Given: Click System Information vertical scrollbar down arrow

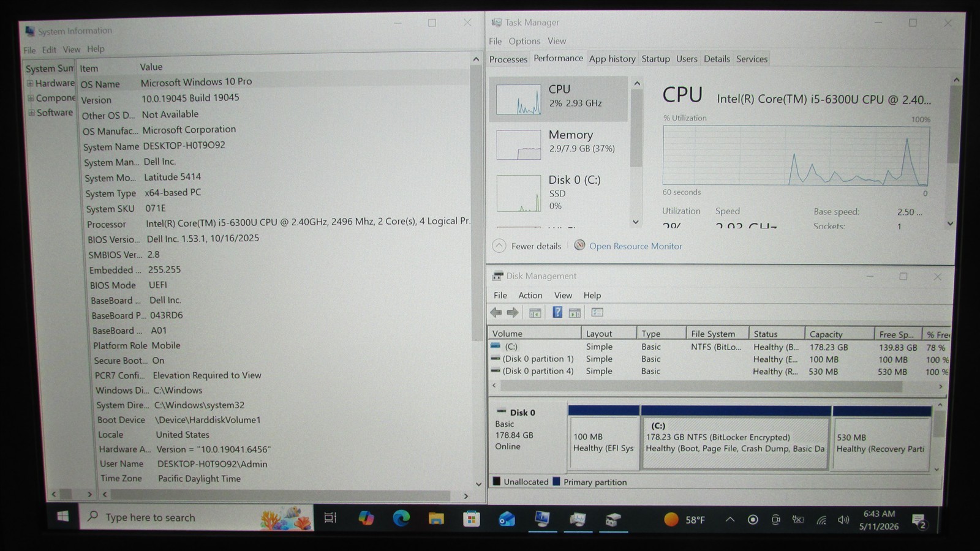Looking at the screenshot, I should click(x=478, y=484).
